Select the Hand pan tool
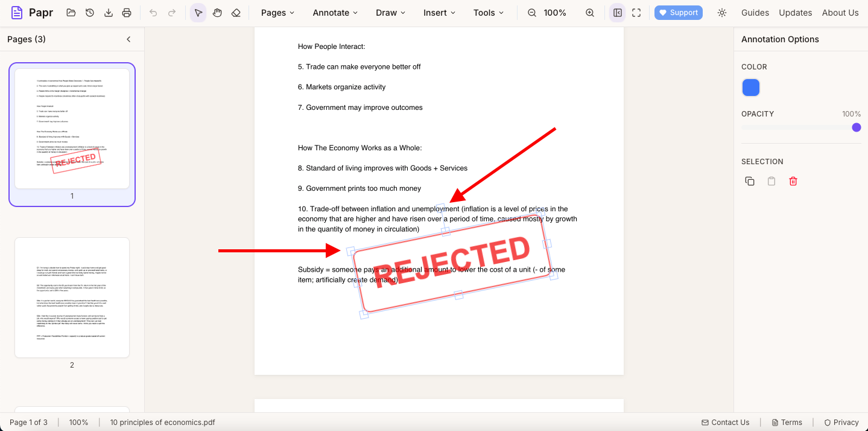Viewport: 868px width, 431px height. (217, 12)
